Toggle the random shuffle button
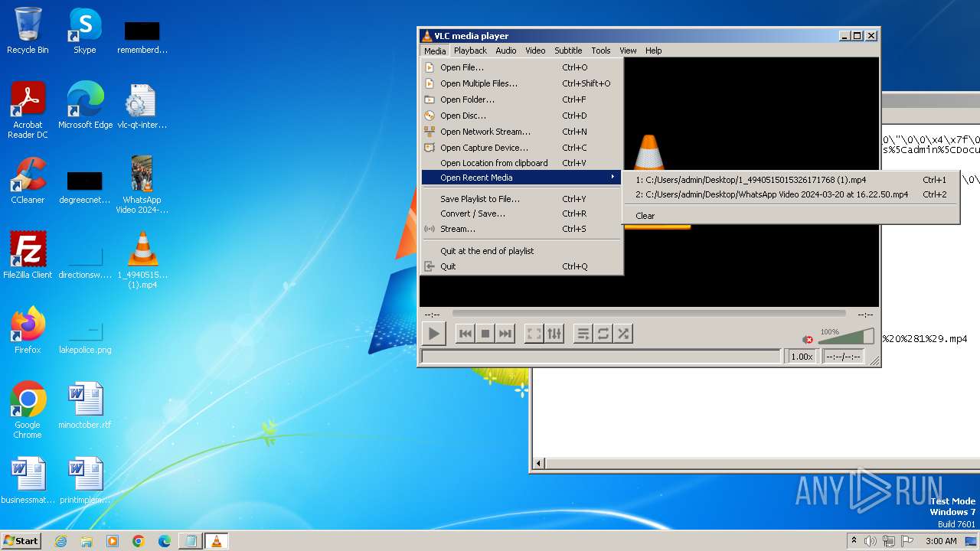The height and width of the screenshot is (551, 980). pyautogui.click(x=623, y=334)
